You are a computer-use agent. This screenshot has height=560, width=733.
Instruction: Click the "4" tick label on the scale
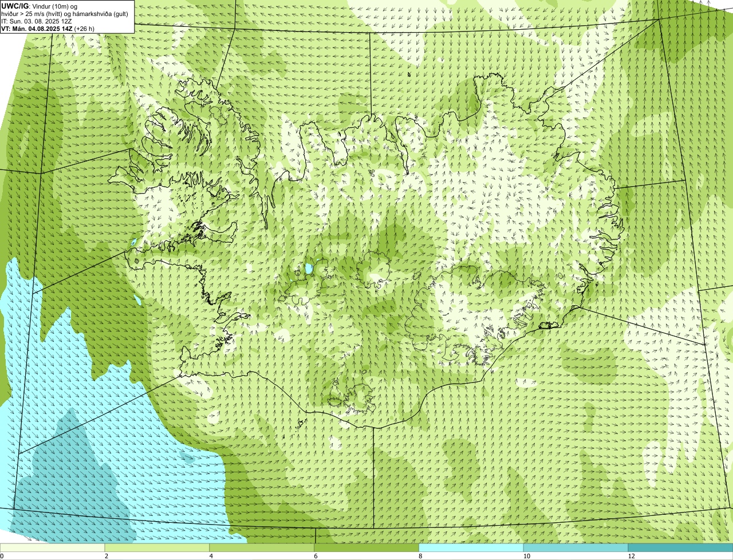pyautogui.click(x=211, y=556)
